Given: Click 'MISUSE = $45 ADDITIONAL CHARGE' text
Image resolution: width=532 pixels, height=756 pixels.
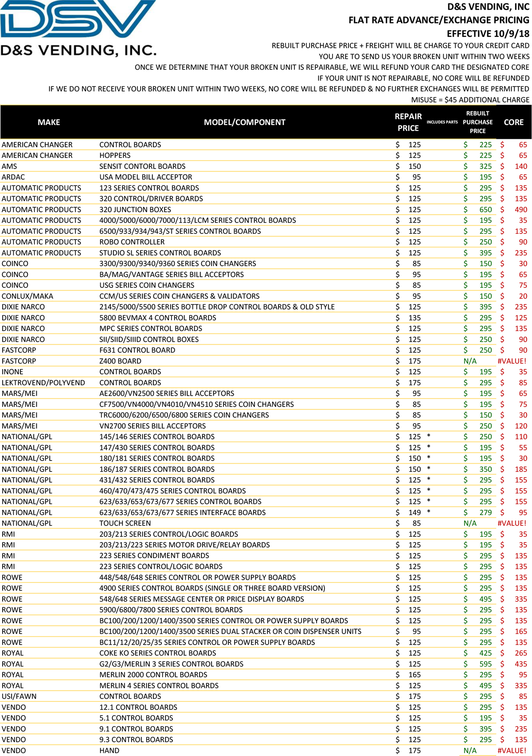Looking at the screenshot, I should coord(470,100).
